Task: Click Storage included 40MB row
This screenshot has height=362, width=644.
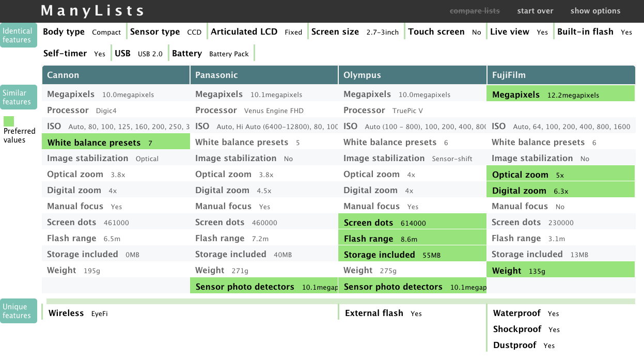Action: coord(264,255)
